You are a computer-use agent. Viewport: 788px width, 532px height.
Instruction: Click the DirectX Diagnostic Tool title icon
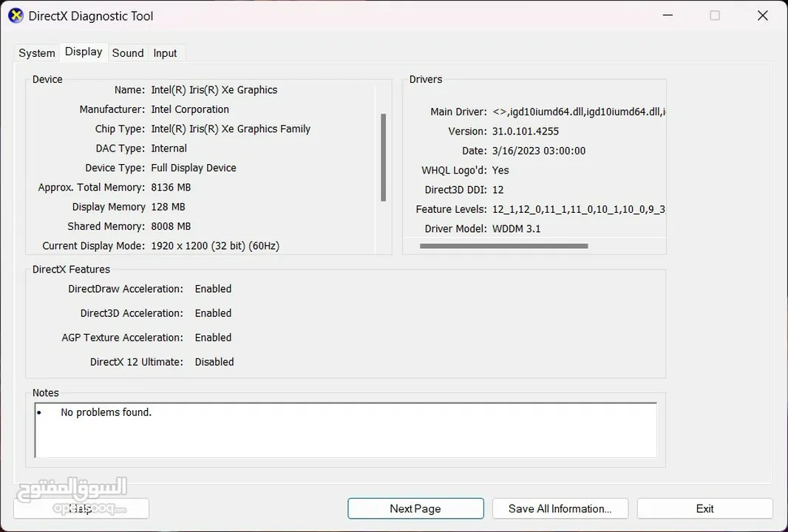click(16, 16)
